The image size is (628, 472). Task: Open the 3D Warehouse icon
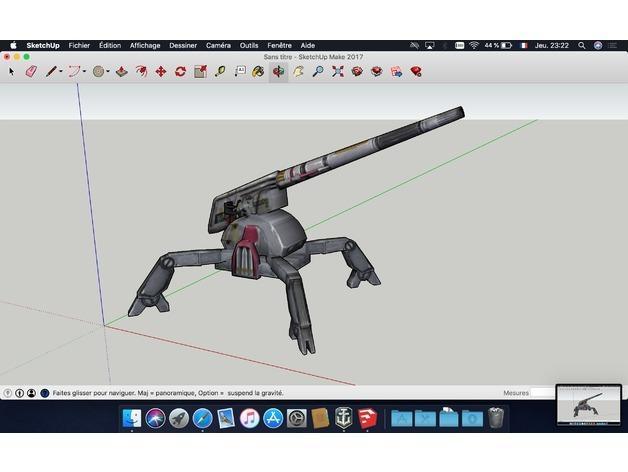(357, 72)
